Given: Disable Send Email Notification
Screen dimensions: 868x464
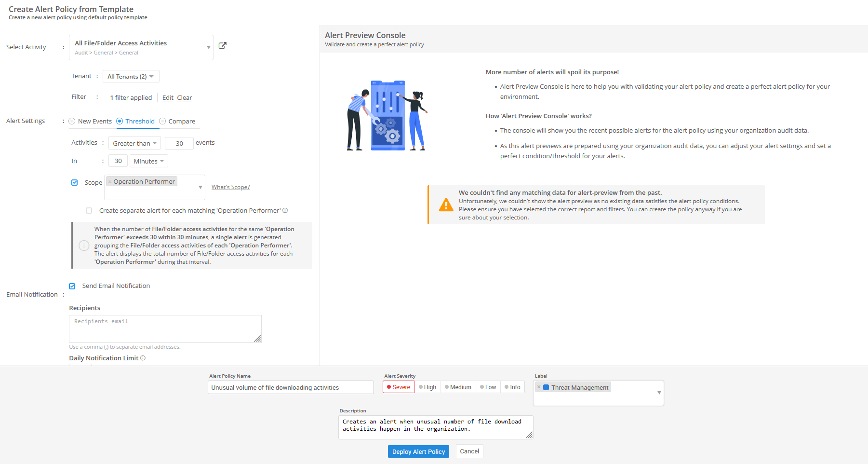Looking at the screenshot, I should [72, 286].
